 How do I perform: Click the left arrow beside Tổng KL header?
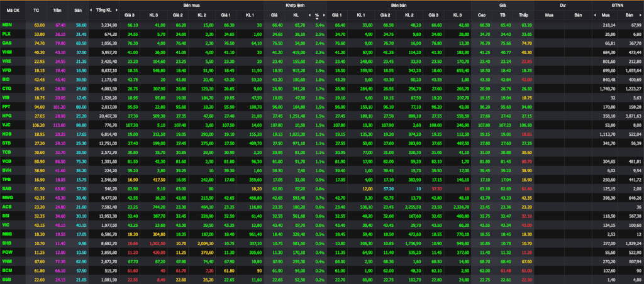point(92,9)
